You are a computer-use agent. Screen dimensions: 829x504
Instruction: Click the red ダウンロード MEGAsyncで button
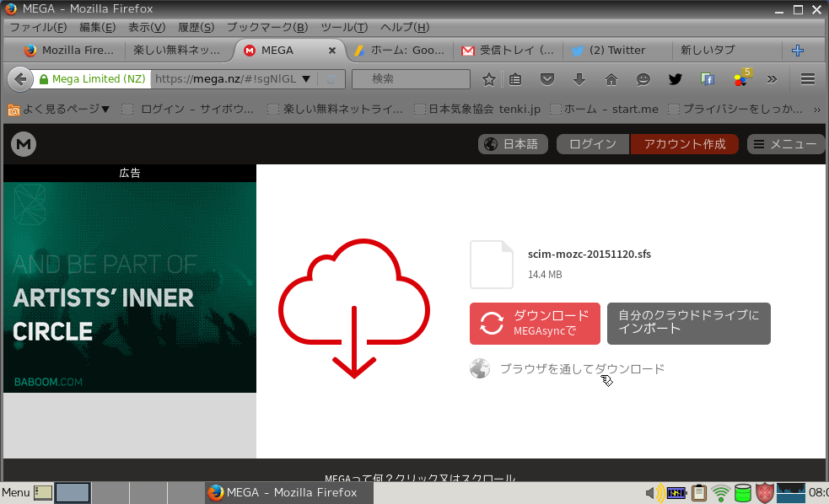point(535,324)
